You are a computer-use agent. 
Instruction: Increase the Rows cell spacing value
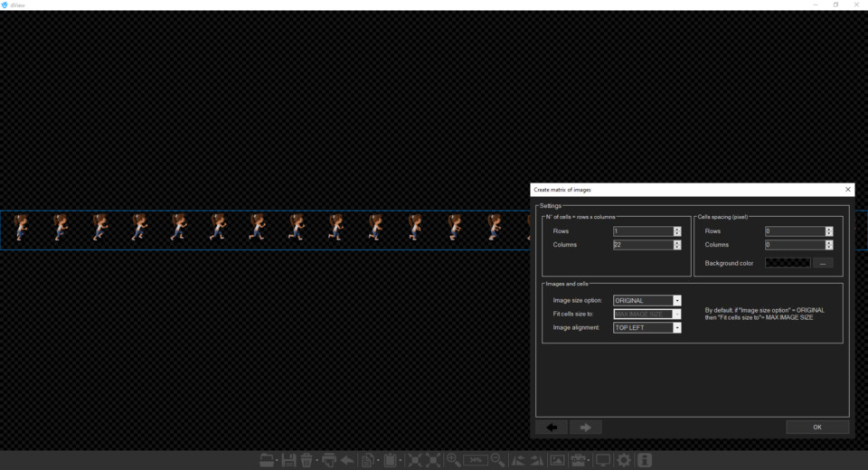point(829,230)
